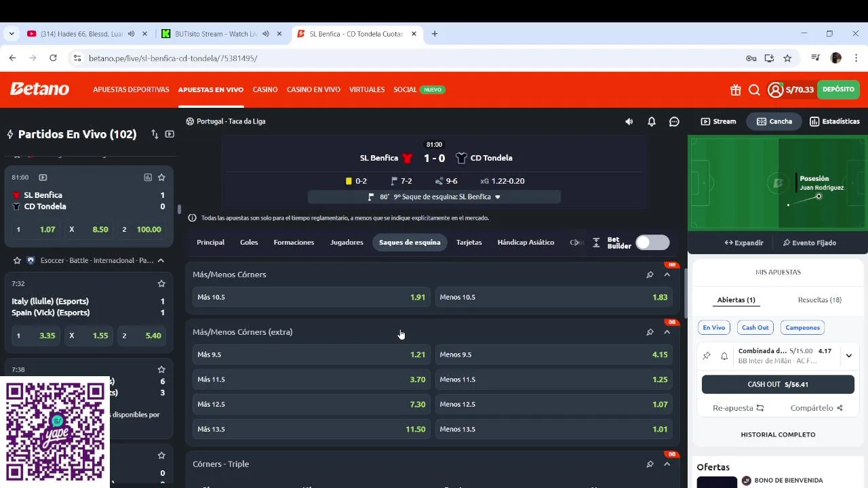Click Expandir under the pitch view
This screenshot has height=488, width=868.
(x=744, y=243)
